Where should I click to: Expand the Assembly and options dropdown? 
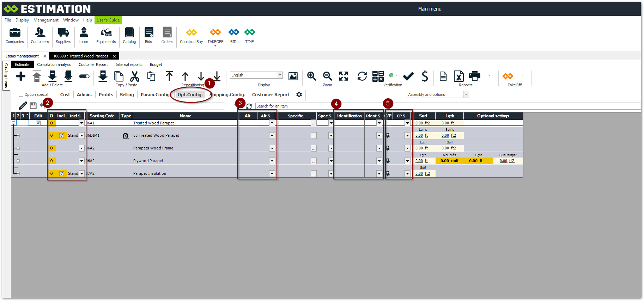coord(466,94)
